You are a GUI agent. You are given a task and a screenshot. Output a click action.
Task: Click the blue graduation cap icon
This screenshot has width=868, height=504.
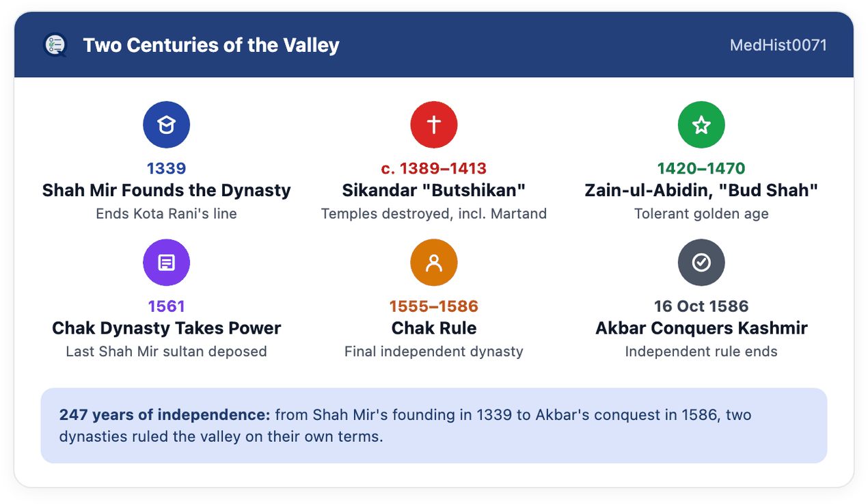coord(166,124)
